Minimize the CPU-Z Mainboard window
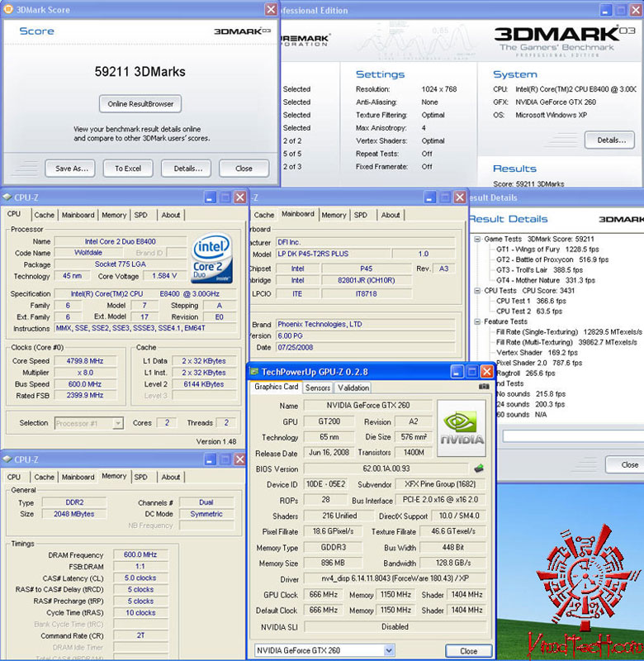 (x=429, y=197)
